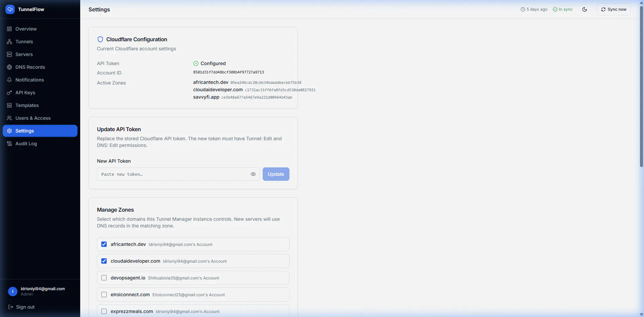Image resolution: width=644 pixels, height=317 pixels.
Task: Click the scrollbar down arrow
Action: [641, 314]
